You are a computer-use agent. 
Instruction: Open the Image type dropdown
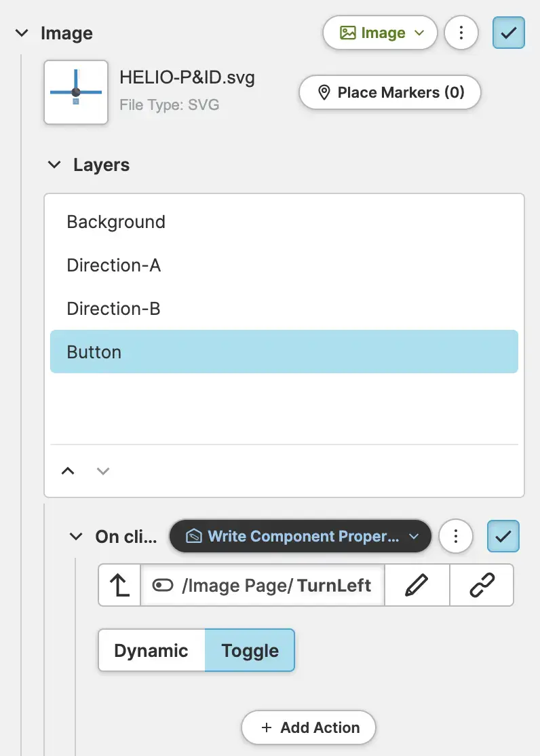[380, 33]
